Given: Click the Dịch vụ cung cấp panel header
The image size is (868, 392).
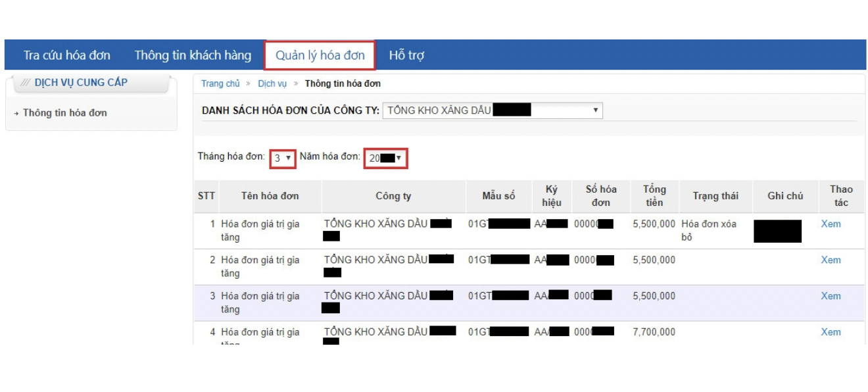Looking at the screenshot, I should [x=81, y=83].
